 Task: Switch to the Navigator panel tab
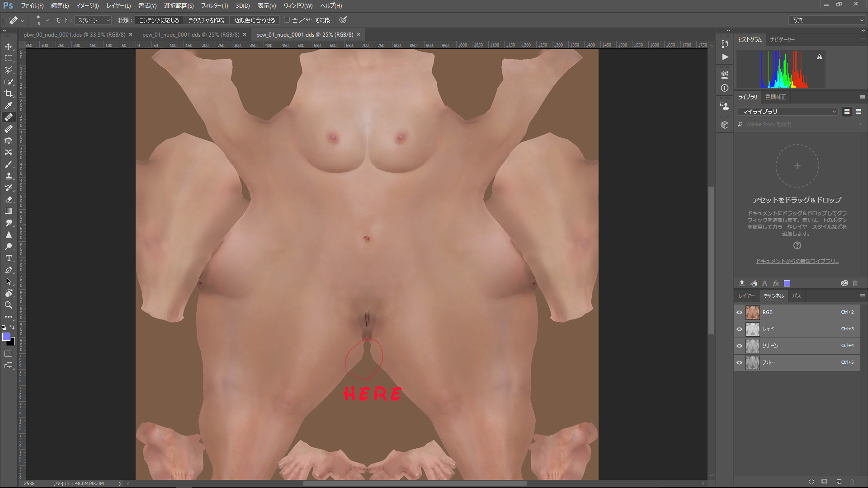pyautogui.click(x=782, y=40)
